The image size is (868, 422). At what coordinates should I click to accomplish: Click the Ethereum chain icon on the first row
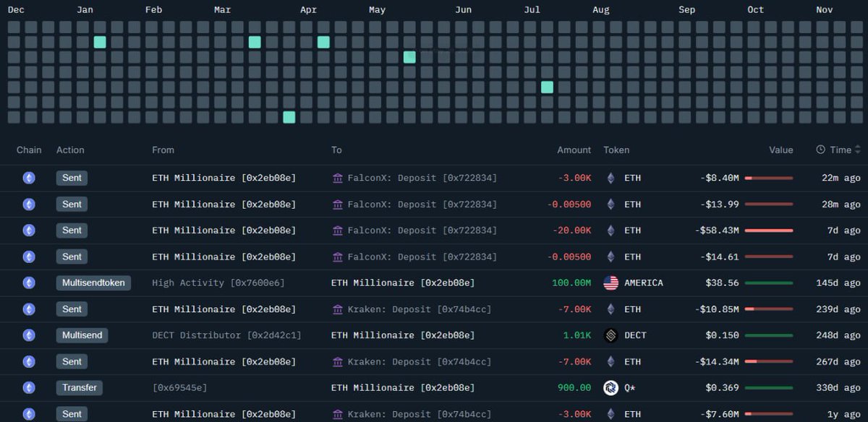29,178
